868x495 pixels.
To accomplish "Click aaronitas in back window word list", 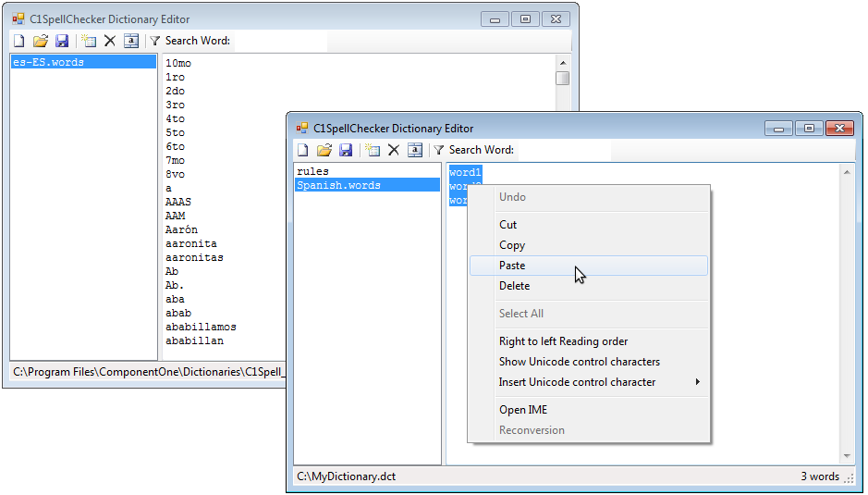I will [x=194, y=257].
